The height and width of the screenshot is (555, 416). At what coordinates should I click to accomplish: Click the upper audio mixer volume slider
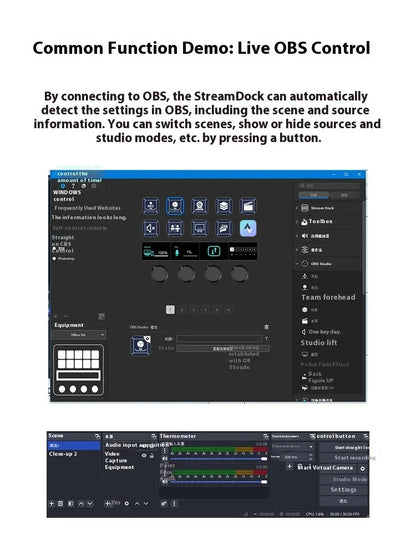coord(219,459)
